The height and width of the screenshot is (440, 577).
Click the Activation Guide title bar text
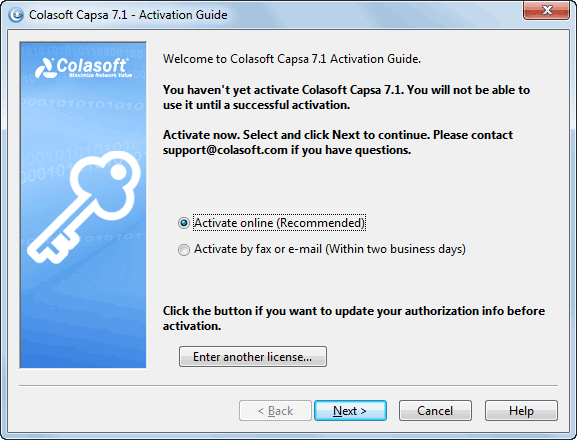[128, 15]
